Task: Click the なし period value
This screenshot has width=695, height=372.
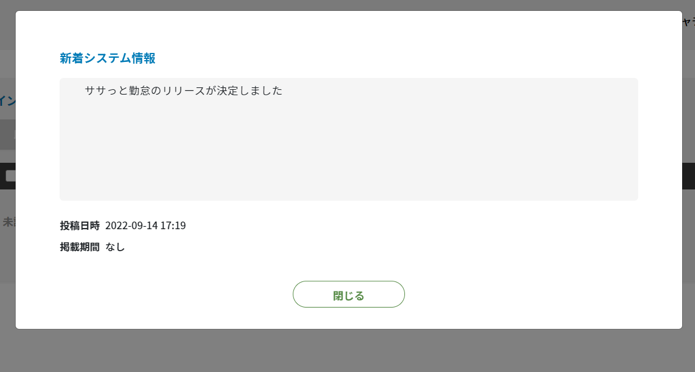Action: [115, 247]
